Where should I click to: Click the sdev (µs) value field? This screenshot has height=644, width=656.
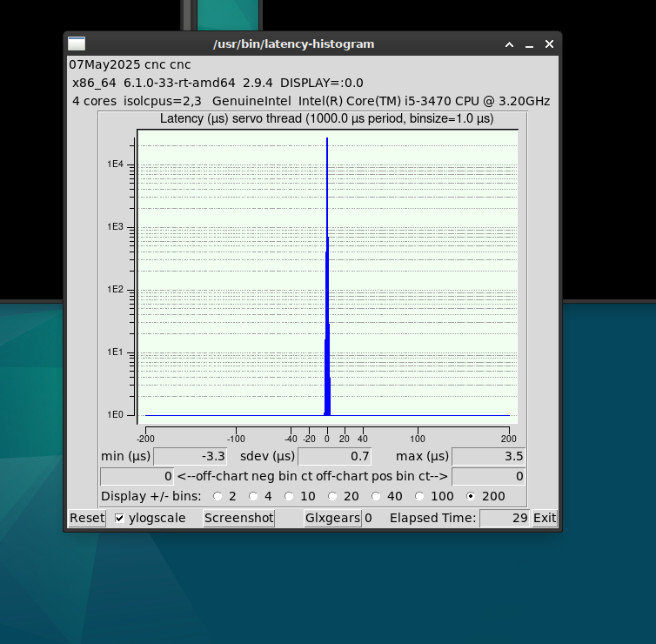coord(334,456)
